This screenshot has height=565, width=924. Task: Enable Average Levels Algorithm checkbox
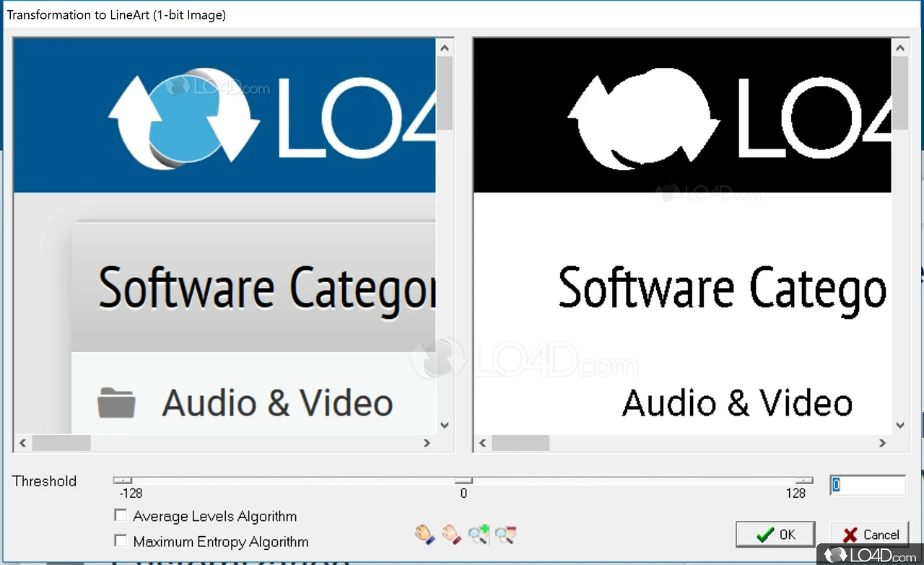(121, 515)
